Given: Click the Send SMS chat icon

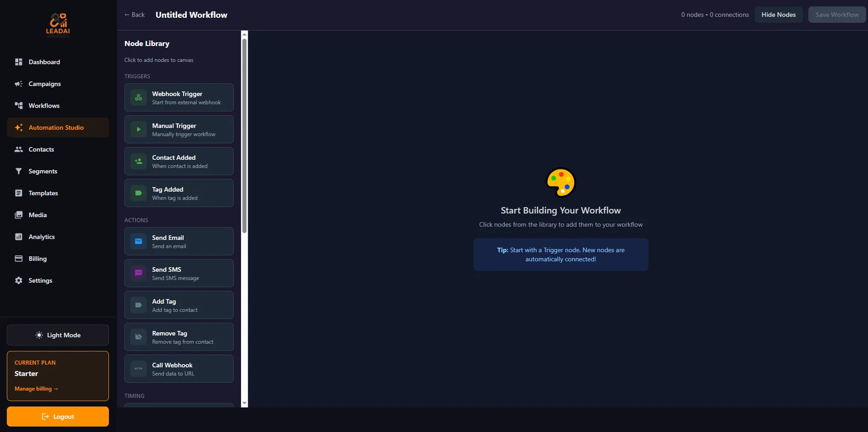Looking at the screenshot, I should coord(139,273).
